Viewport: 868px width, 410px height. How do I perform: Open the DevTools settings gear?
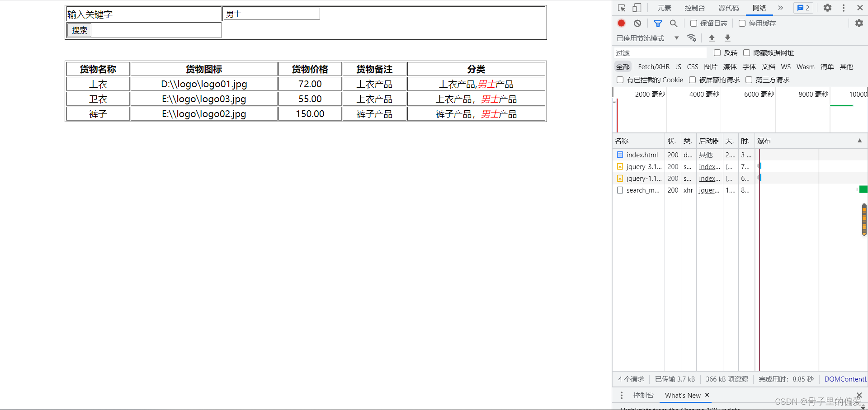coord(827,8)
